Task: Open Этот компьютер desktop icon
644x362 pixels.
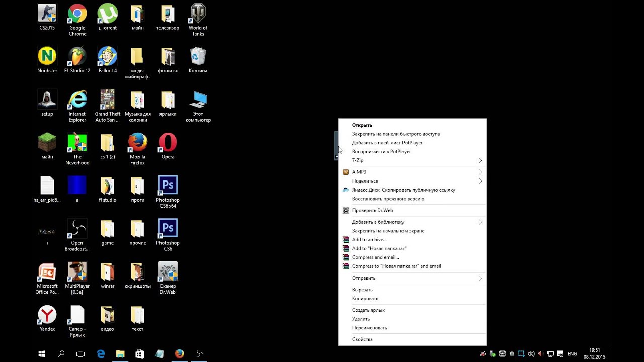Action: [x=198, y=106]
